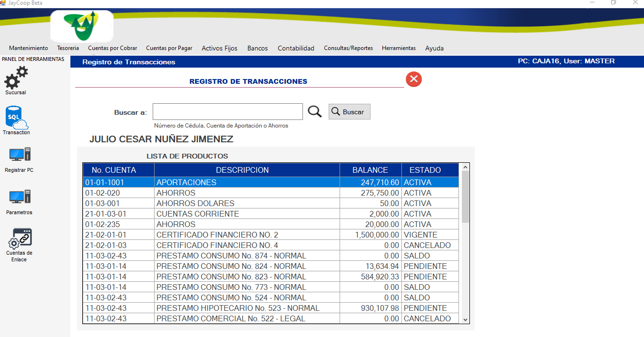Select PRESTAMO CONSUMO No. 773 row
Screen dimensions: 644x337
tap(271, 287)
